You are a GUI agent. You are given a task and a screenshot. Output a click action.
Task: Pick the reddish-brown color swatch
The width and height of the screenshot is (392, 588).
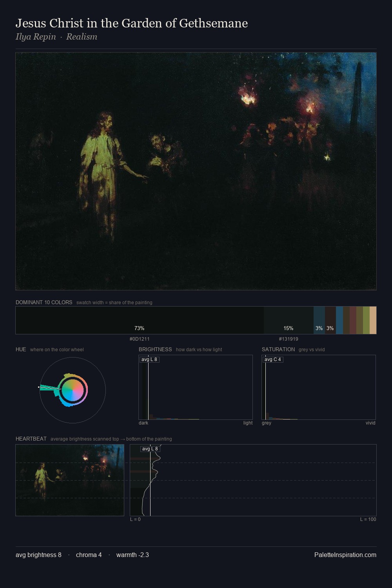[353, 320]
